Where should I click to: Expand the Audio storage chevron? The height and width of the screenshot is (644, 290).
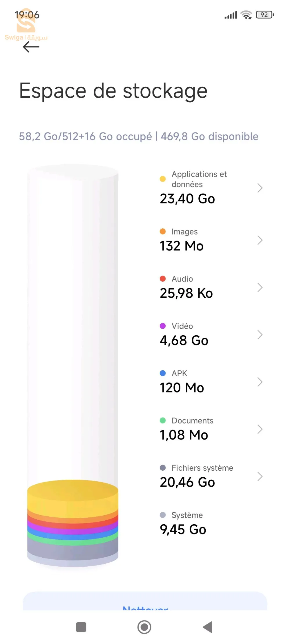[260, 288]
